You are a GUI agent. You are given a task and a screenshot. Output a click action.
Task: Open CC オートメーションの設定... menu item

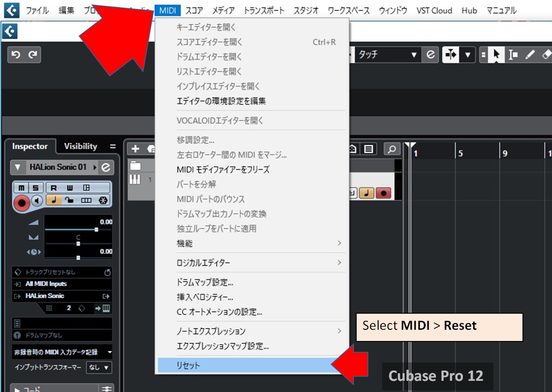point(252,312)
